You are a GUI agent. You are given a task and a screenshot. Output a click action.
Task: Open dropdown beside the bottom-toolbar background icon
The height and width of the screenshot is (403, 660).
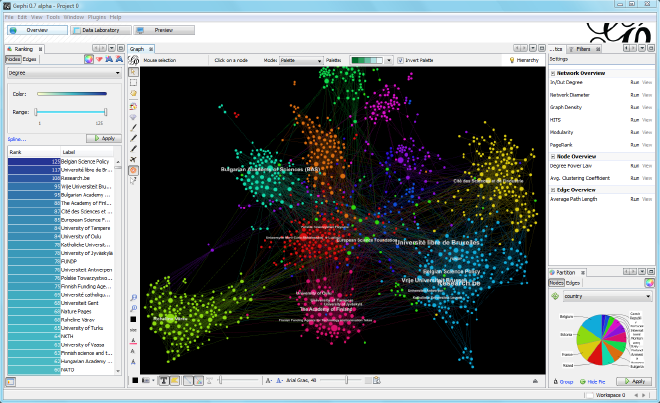(153, 381)
